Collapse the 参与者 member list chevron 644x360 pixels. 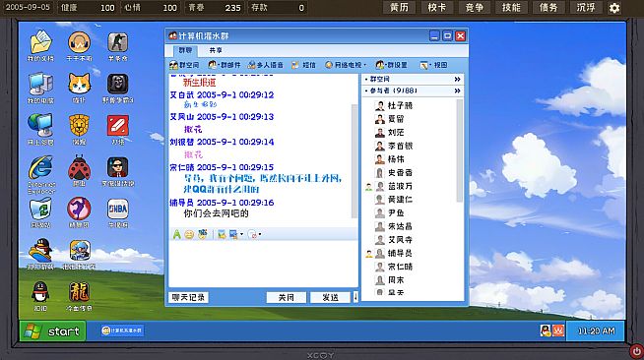point(457,90)
